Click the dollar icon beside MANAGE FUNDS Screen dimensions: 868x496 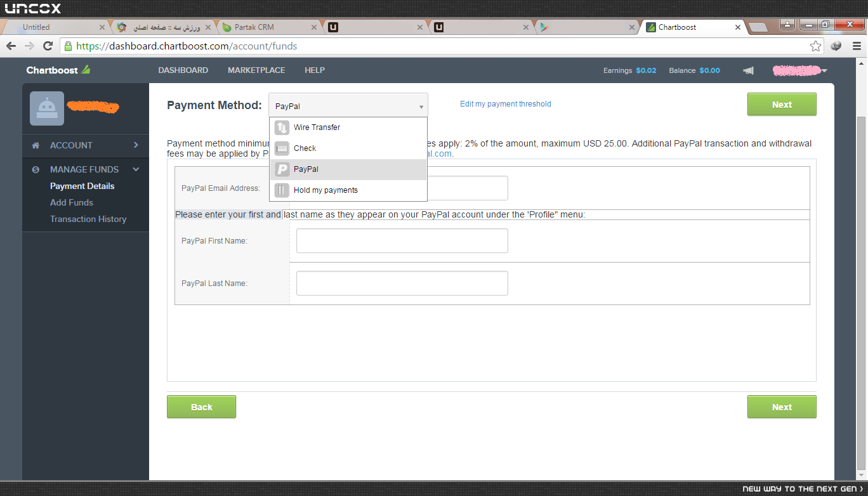pyautogui.click(x=36, y=169)
